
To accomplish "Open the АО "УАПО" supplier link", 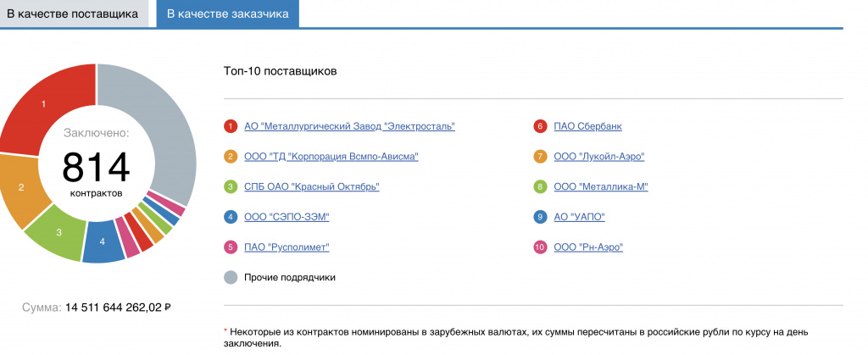I will point(580,217).
